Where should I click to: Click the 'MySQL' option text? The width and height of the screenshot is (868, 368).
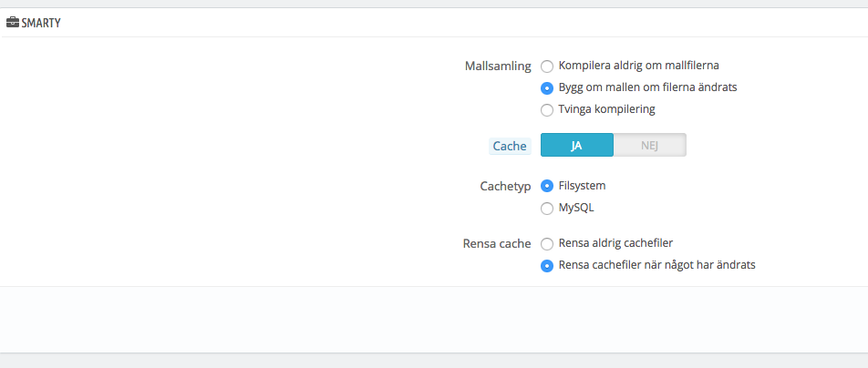click(x=576, y=208)
